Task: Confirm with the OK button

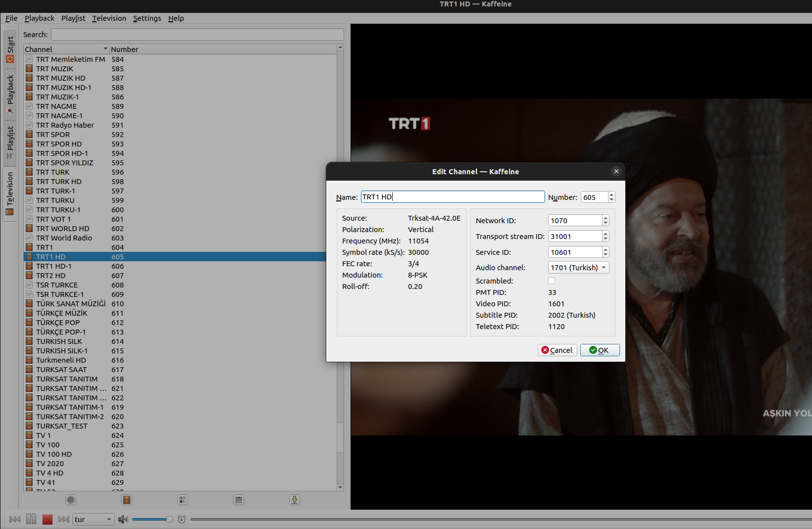Action: coord(600,350)
